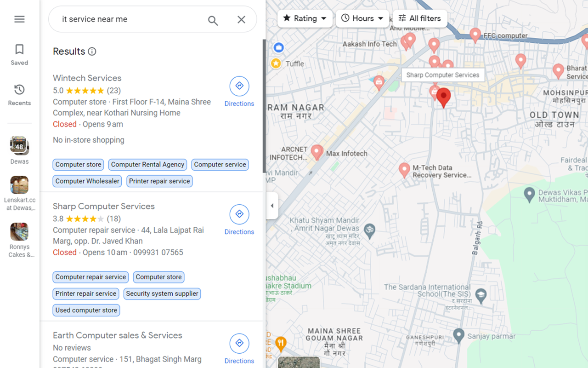The width and height of the screenshot is (588, 368).
Task: Select the Computer Rental Agency category chip
Action: pos(147,164)
